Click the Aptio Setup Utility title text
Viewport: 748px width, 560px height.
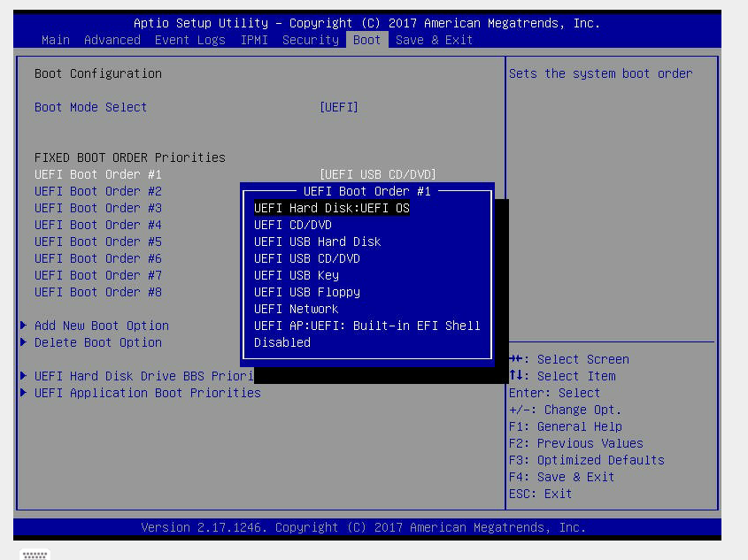(x=366, y=23)
